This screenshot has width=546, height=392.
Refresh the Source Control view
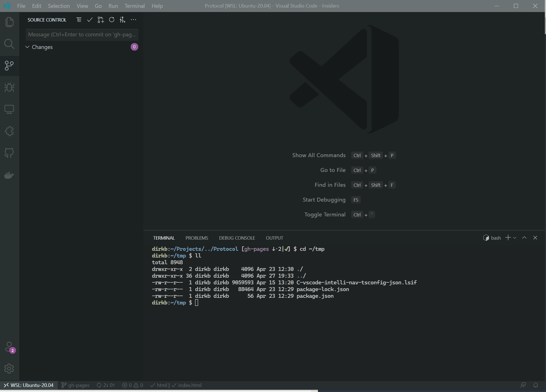click(x=111, y=20)
